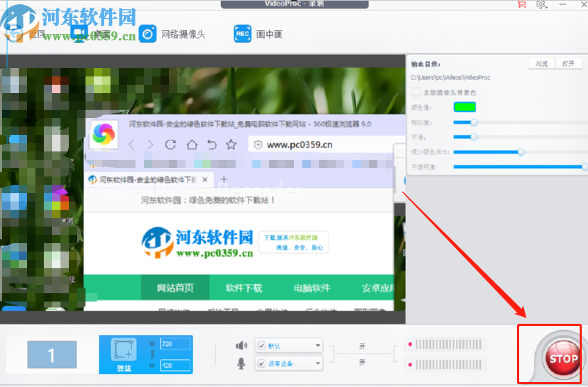Open the 网站首页 nav item
The width and height of the screenshot is (588, 387).
(x=175, y=288)
